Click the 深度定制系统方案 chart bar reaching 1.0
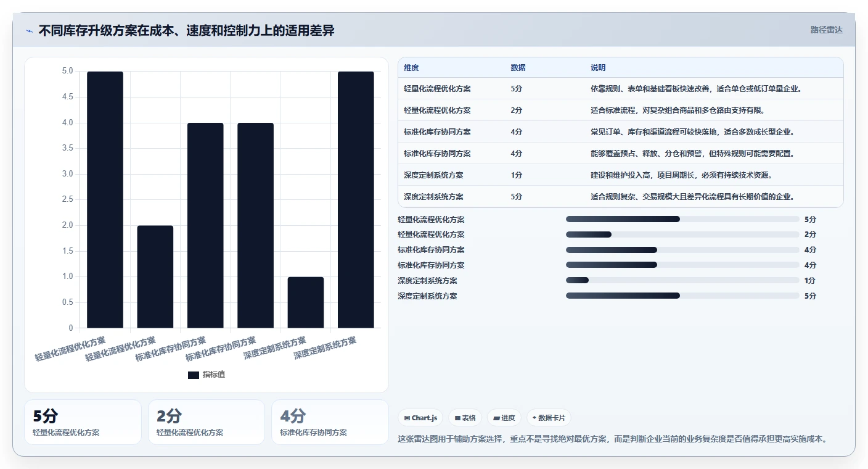 coord(306,302)
